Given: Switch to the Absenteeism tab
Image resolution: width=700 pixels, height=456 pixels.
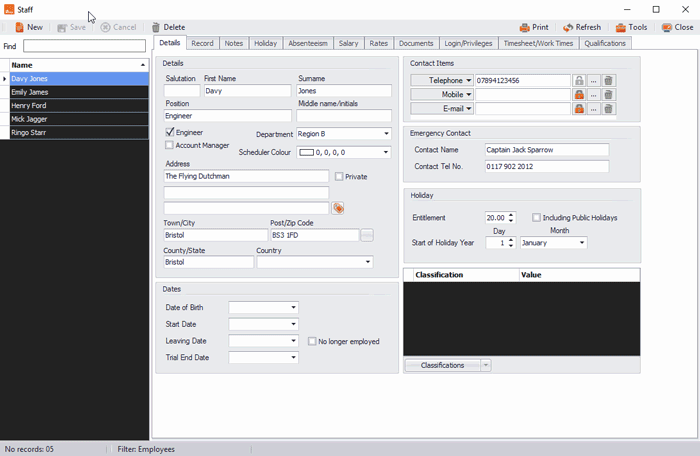Looking at the screenshot, I should (x=307, y=43).
